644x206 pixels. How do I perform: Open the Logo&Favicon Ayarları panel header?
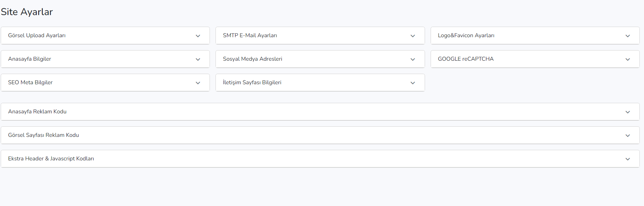pos(535,35)
